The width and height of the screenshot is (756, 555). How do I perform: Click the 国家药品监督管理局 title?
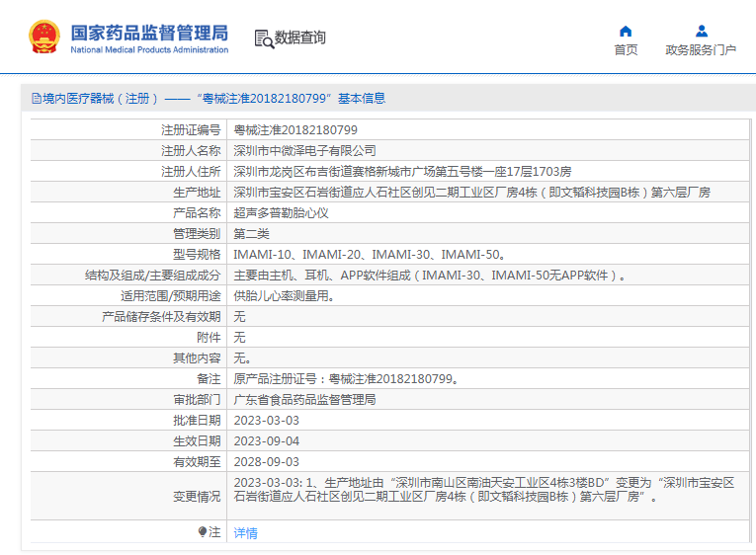(x=149, y=33)
